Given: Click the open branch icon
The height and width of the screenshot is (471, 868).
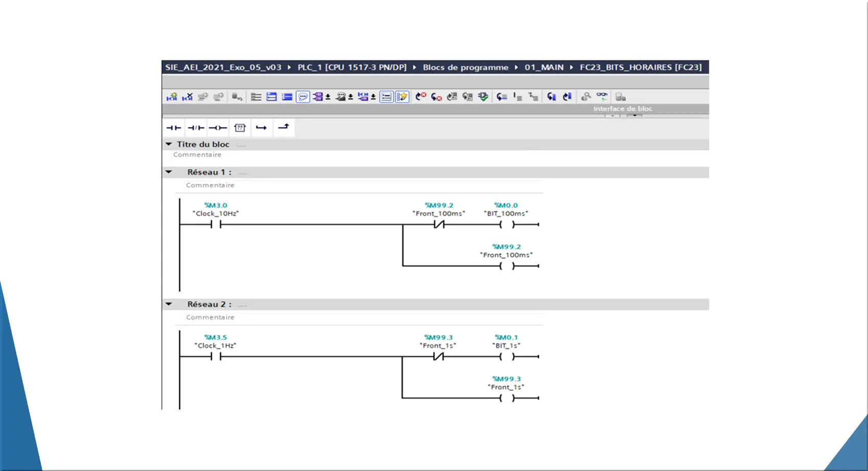Looking at the screenshot, I should (261, 128).
